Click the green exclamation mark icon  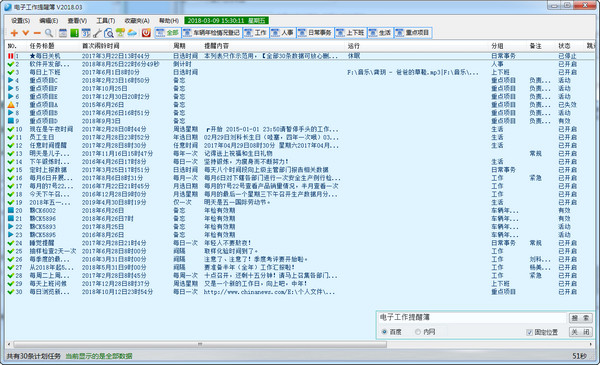point(75,33)
